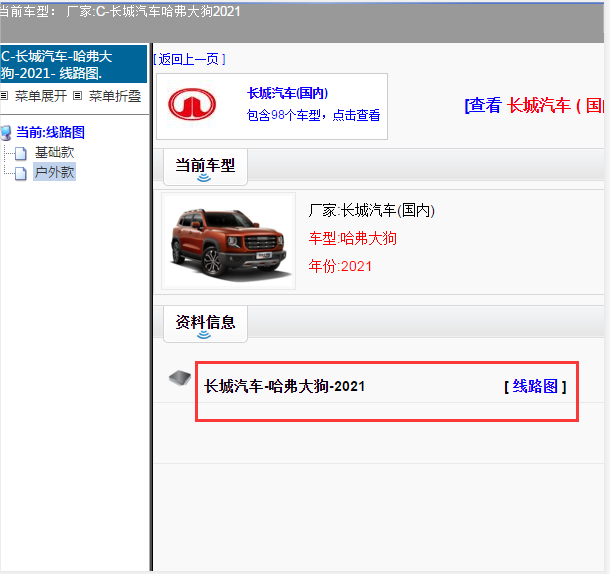Select the 当前:线路图 tree root
This screenshot has height=574, width=610.
[x=50, y=132]
